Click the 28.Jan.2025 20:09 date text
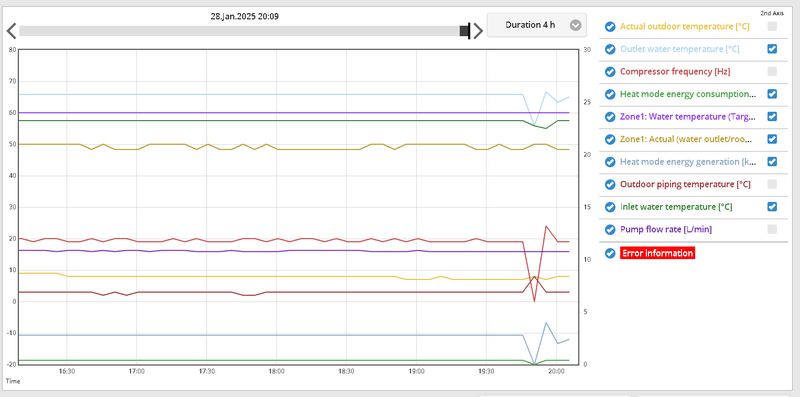The image size is (800, 397). pos(244,16)
